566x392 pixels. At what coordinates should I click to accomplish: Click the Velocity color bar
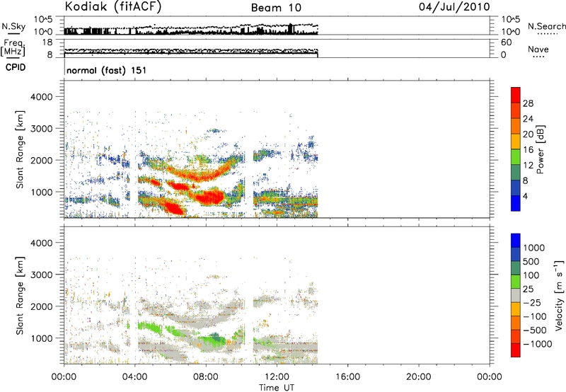point(516,295)
